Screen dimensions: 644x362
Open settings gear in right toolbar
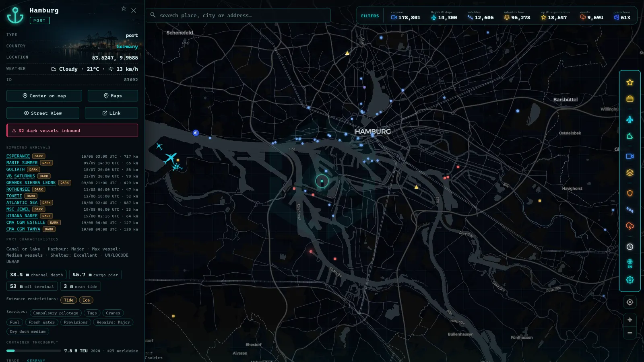tap(630, 280)
